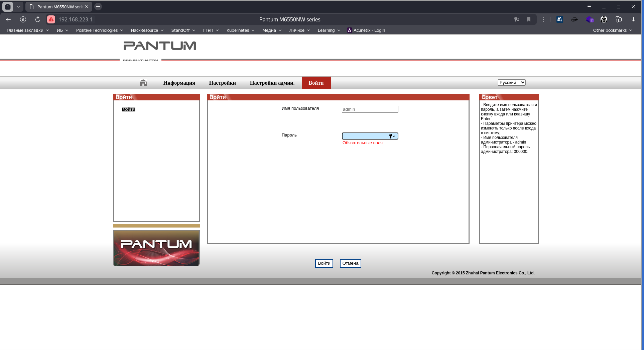Click the red PANTUM banner image

156,248
